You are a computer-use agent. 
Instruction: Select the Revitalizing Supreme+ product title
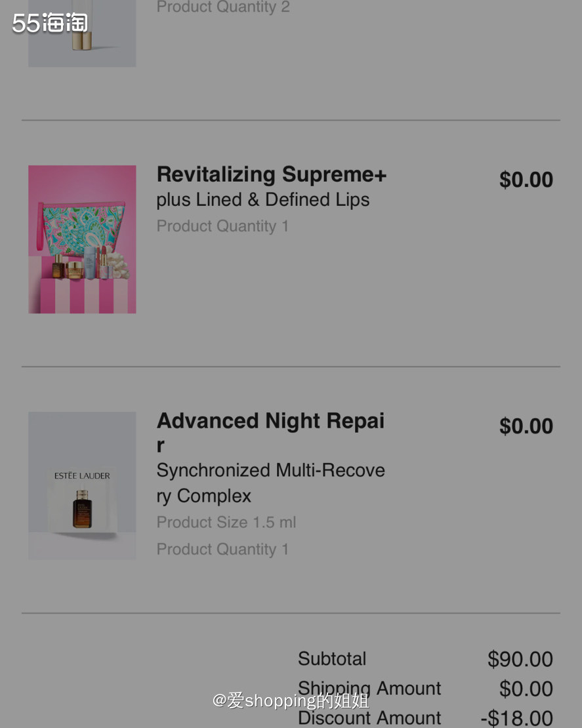pos(272,174)
